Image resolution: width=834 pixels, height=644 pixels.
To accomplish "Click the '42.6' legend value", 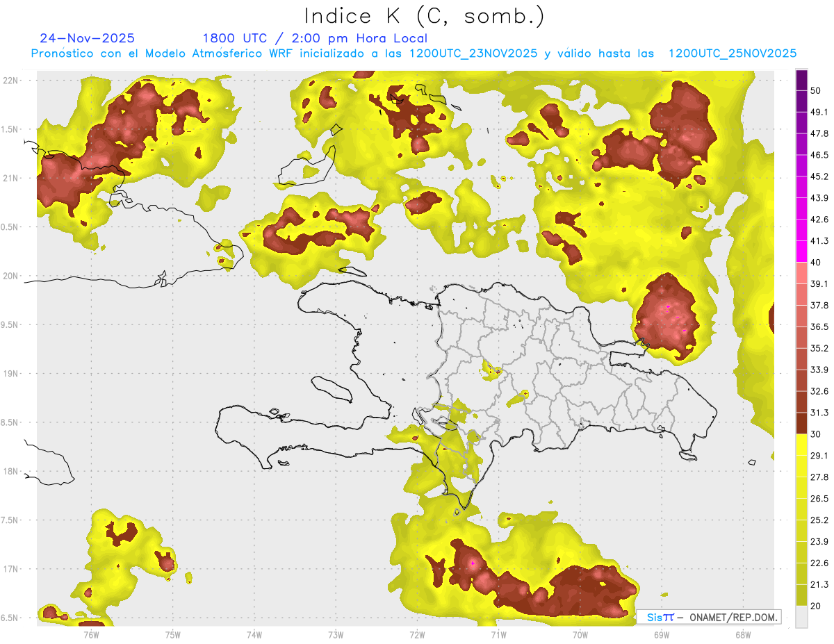I will 819,219.
